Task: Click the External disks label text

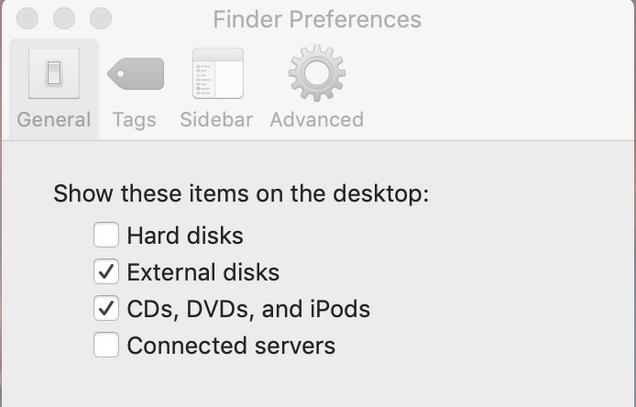Action: click(203, 272)
